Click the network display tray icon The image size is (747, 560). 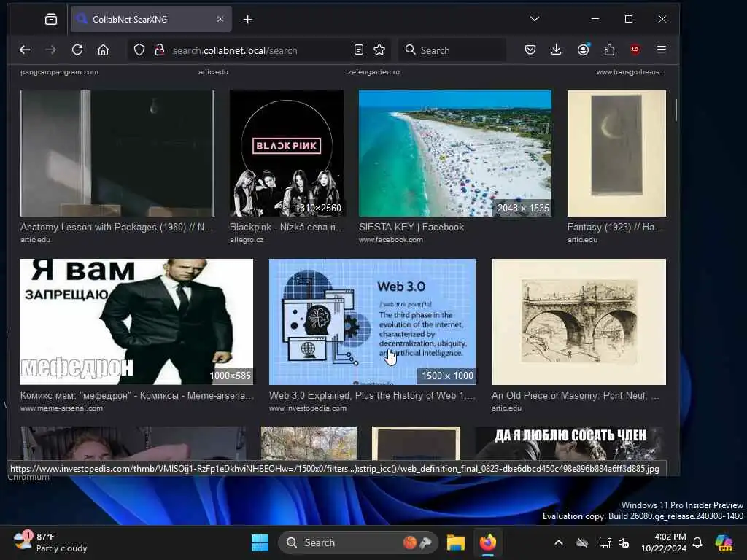tap(605, 542)
